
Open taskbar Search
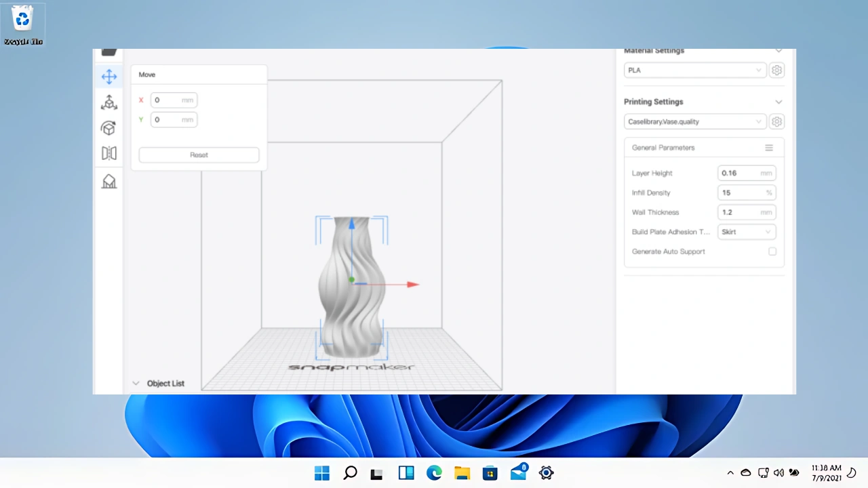pyautogui.click(x=350, y=472)
